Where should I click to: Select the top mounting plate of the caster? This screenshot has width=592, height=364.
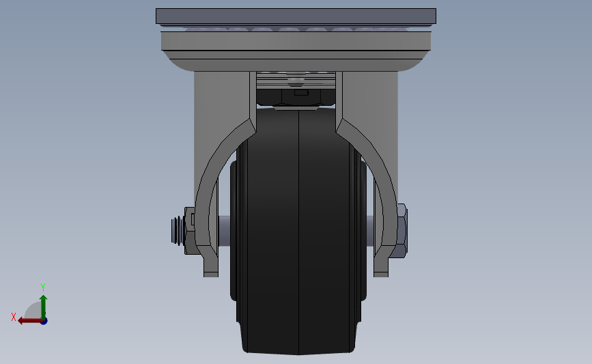pyautogui.click(x=296, y=16)
